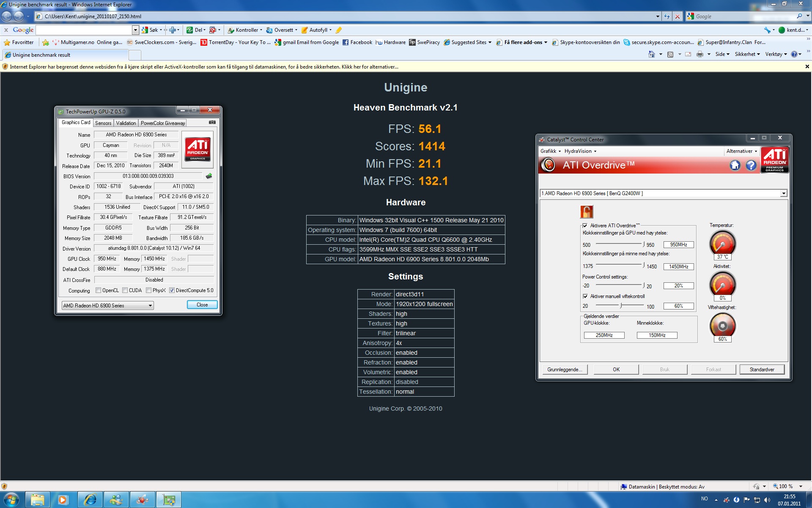The width and height of the screenshot is (812, 508).
Task: Click the IE help question mark icon
Action: [x=794, y=54]
